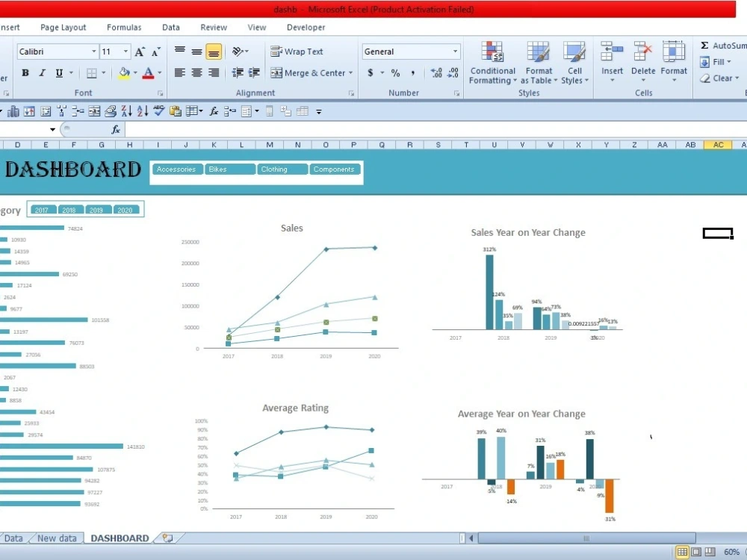
Task: Open Conditional Formatting menu
Action: (x=492, y=63)
